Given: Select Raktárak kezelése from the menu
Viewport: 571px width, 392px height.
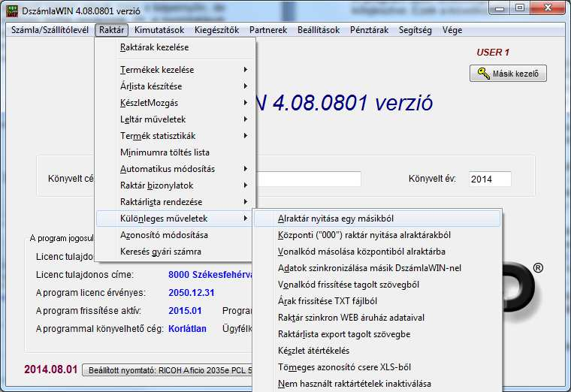Looking at the screenshot, I should tap(175, 47).
